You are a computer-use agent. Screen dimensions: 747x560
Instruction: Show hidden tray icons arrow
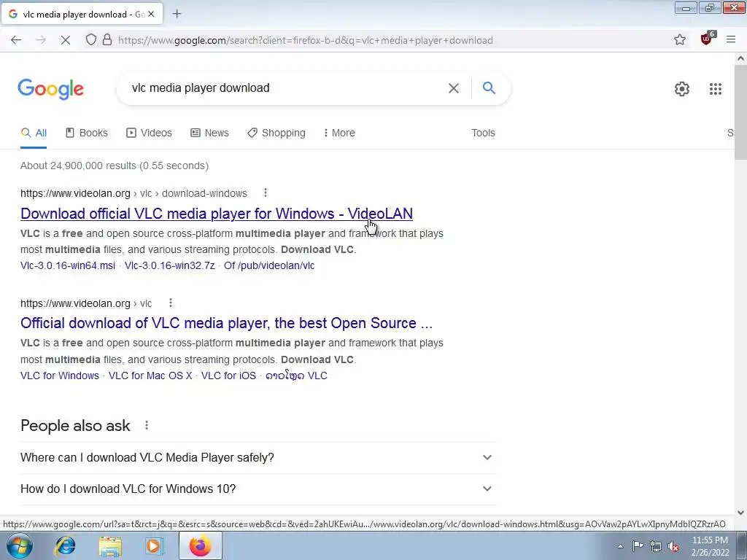click(x=620, y=547)
